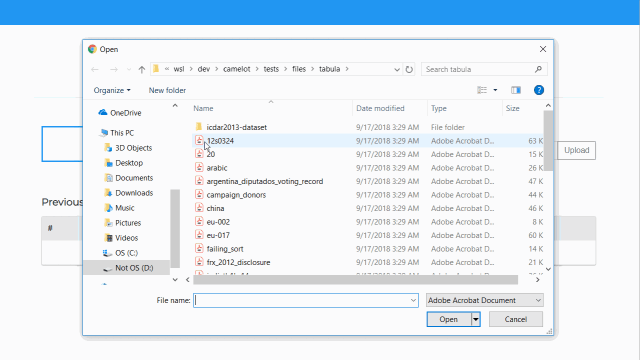The image size is (640, 360).
Task: Open File name history dropdown
Action: [x=413, y=300]
